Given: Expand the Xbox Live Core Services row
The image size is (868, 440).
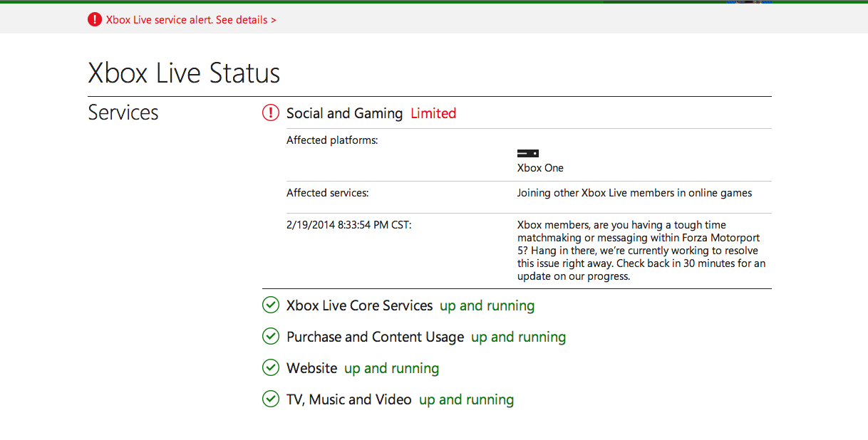Looking at the screenshot, I should [x=359, y=305].
